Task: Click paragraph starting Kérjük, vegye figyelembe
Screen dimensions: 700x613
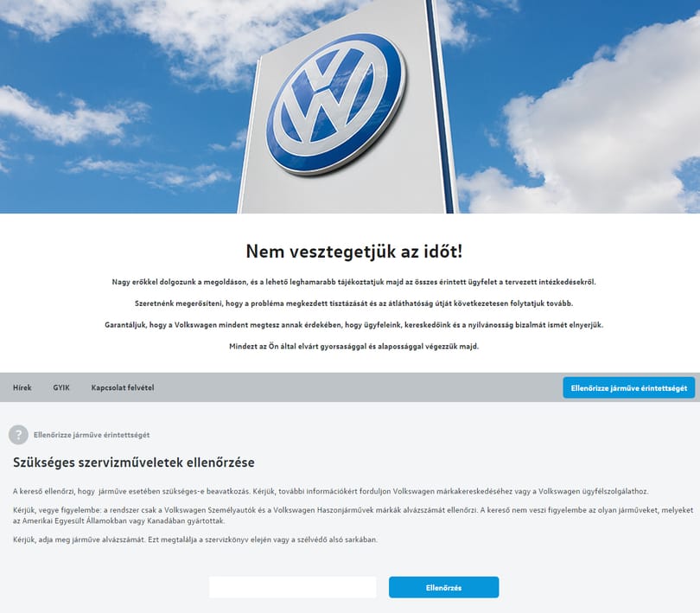Action: [x=353, y=515]
